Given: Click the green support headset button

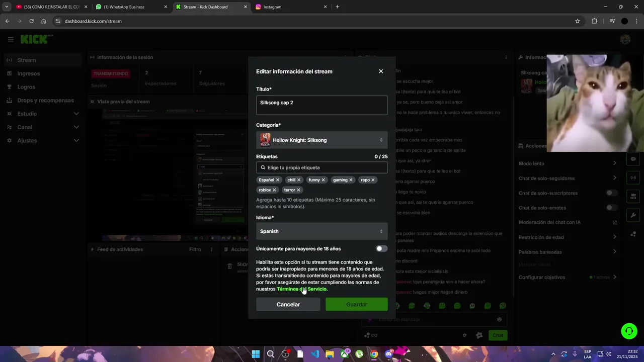Looking at the screenshot, I should [629, 331].
